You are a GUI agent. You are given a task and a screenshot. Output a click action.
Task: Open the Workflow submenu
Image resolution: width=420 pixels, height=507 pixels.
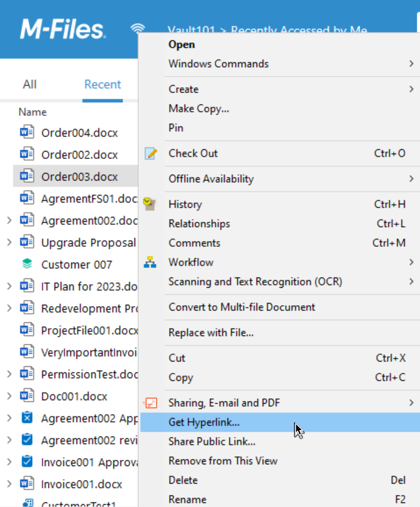pos(280,262)
